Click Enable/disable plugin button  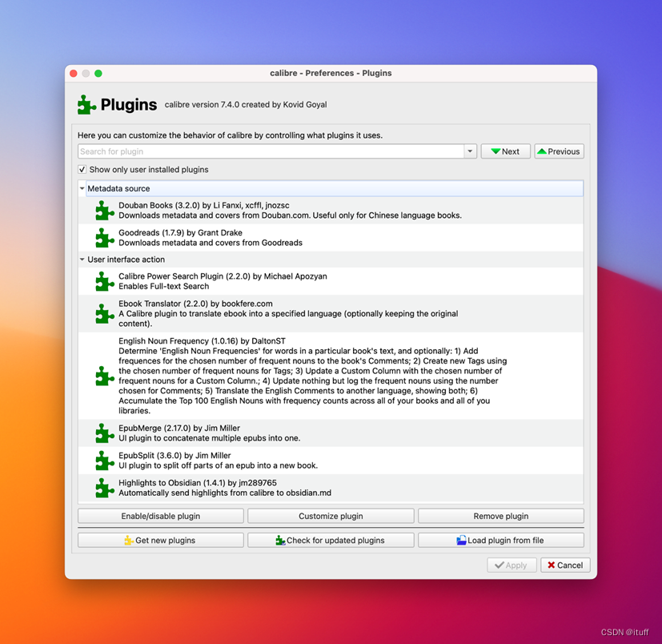point(161,516)
